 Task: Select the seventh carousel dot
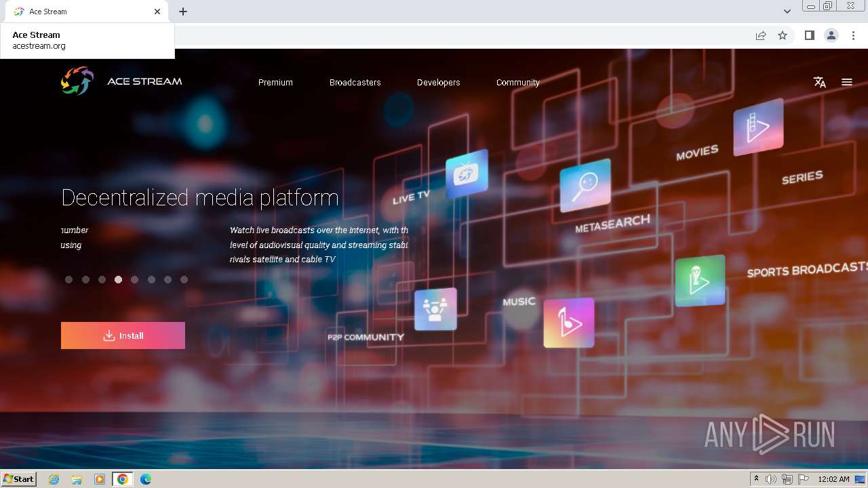(x=167, y=279)
